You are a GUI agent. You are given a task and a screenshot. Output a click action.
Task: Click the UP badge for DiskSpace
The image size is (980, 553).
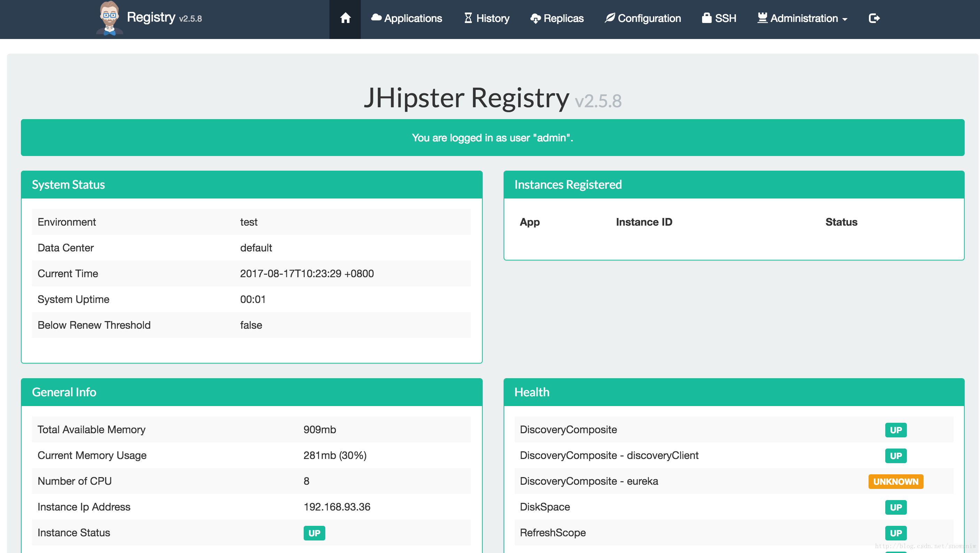895,507
